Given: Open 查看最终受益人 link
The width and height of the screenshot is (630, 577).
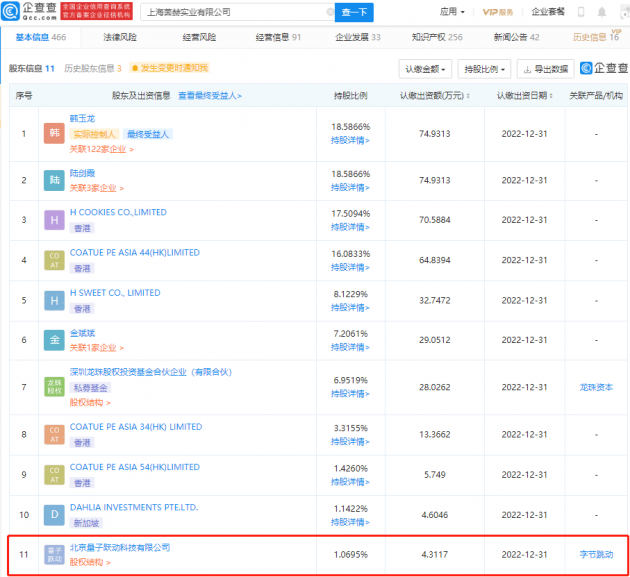Looking at the screenshot, I should [210, 96].
